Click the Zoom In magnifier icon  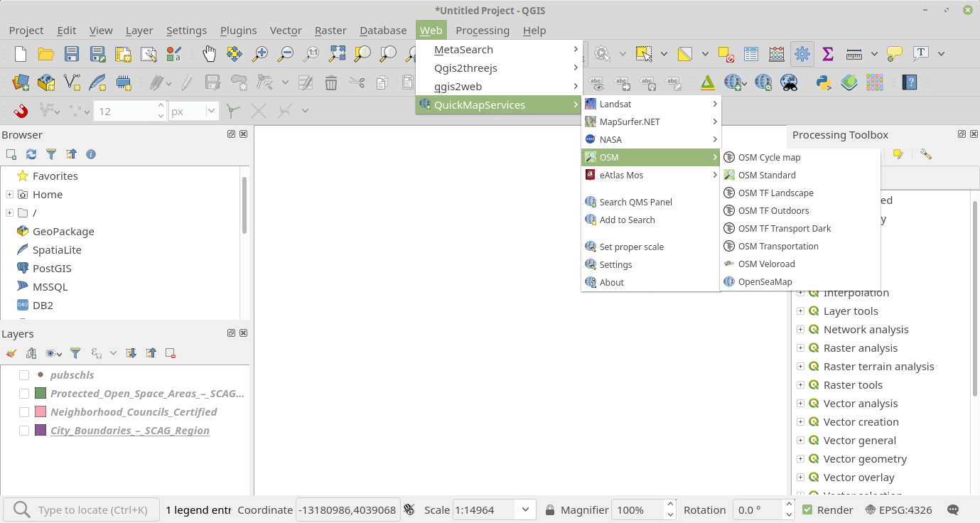pos(260,54)
